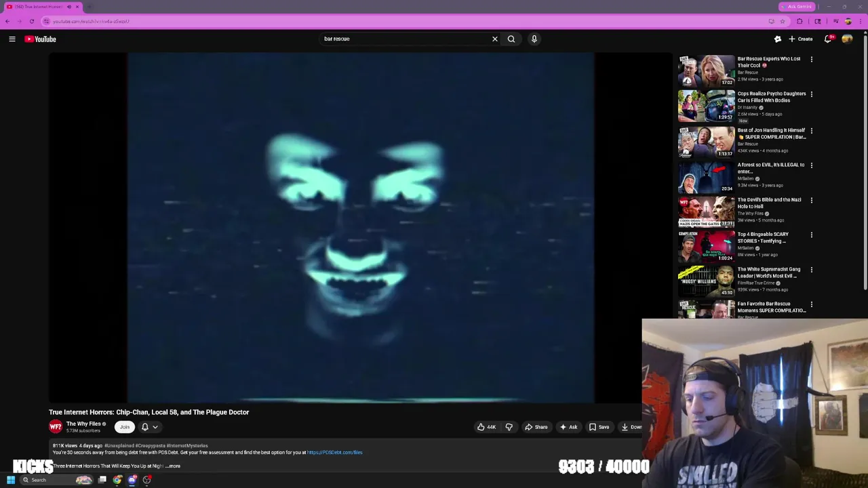
Task: Mute the tab via its speaker icon
Action: tap(68, 7)
